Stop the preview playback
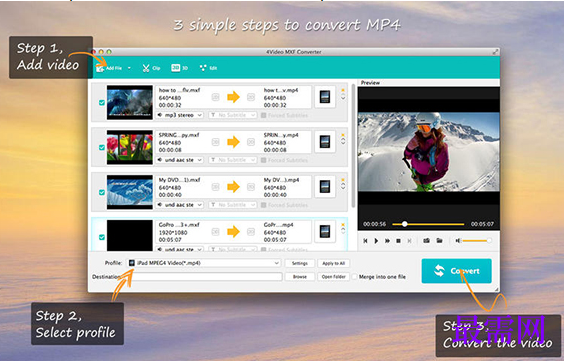 click(399, 241)
